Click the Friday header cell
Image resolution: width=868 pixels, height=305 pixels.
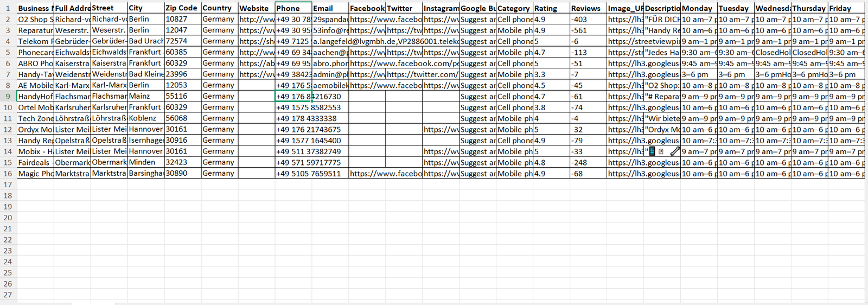[846, 8]
